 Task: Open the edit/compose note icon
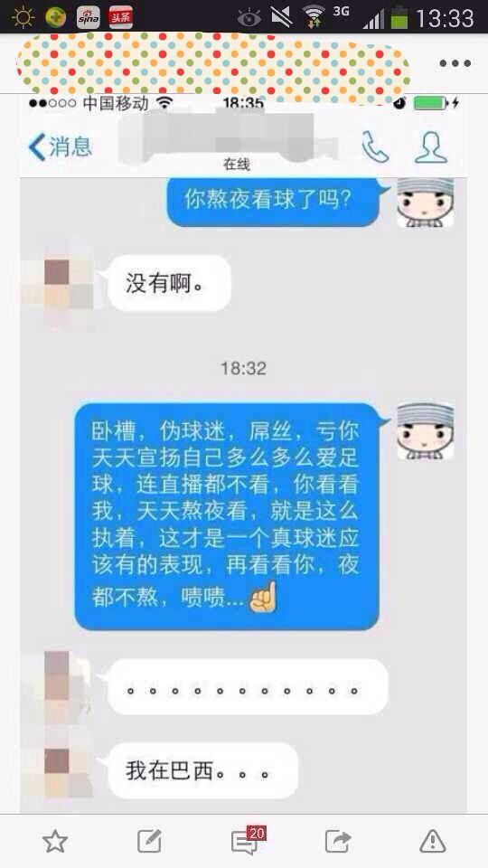click(x=149, y=842)
